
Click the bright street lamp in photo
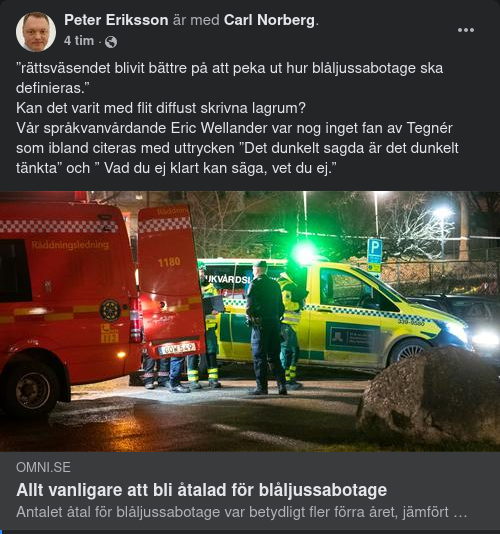point(442,213)
